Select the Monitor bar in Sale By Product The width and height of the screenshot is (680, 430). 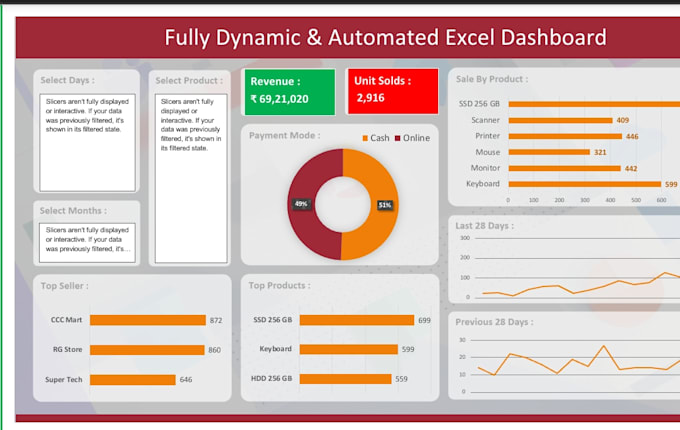tap(565, 168)
